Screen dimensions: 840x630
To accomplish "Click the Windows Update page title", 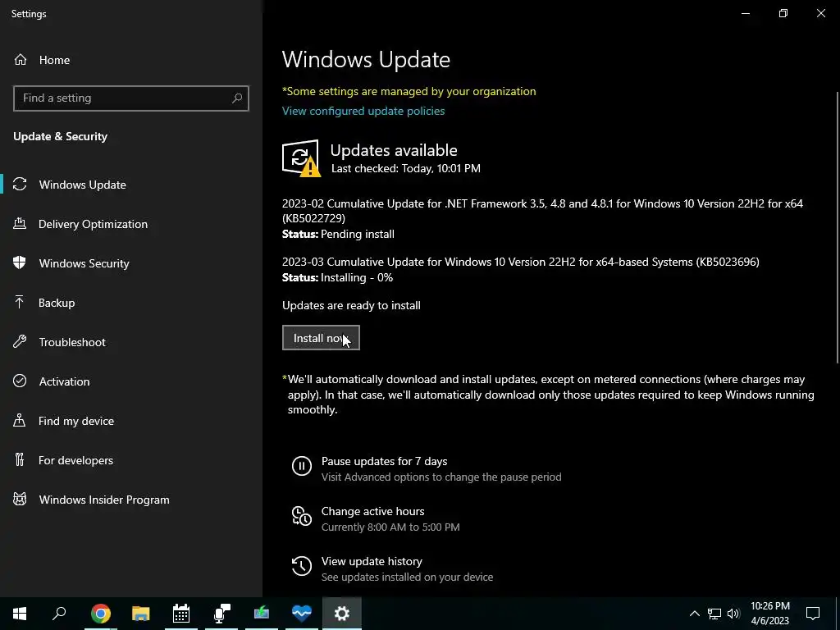I will tap(367, 59).
